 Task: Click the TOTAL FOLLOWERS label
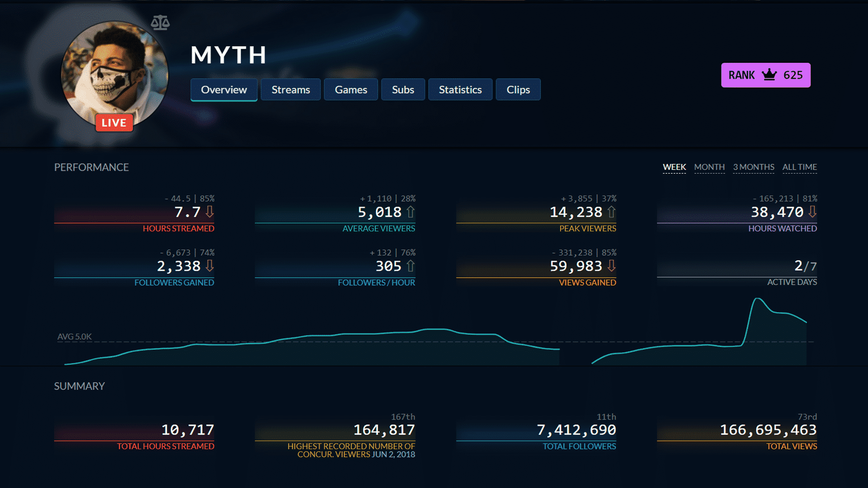[x=579, y=446]
